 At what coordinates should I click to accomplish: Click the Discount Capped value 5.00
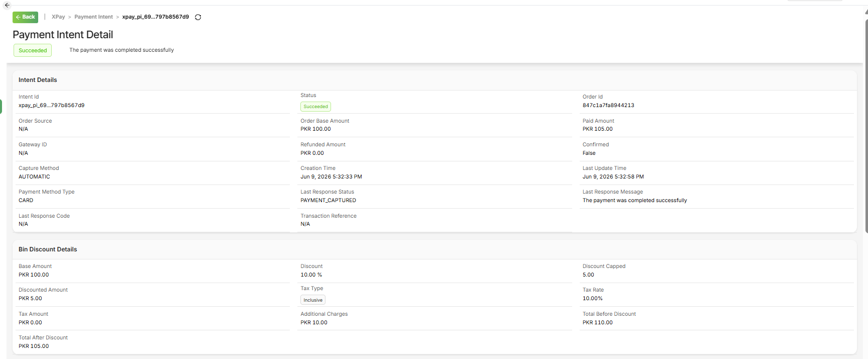[x=588, y=275]
